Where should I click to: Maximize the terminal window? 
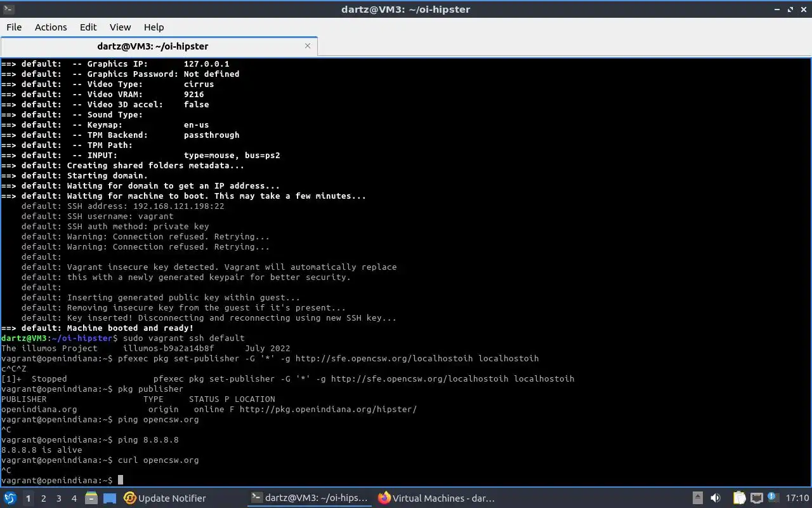(790, 10)
